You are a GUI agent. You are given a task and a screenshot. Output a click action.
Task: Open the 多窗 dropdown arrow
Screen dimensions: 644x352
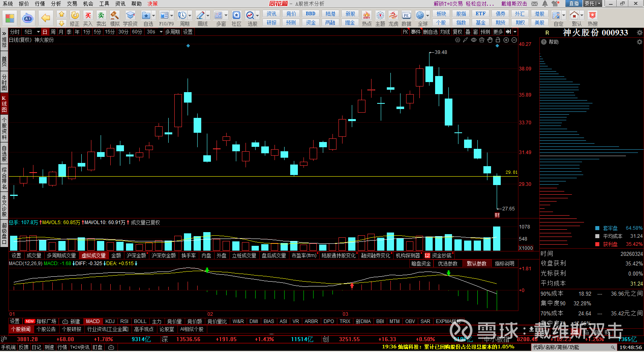[226, 16]
